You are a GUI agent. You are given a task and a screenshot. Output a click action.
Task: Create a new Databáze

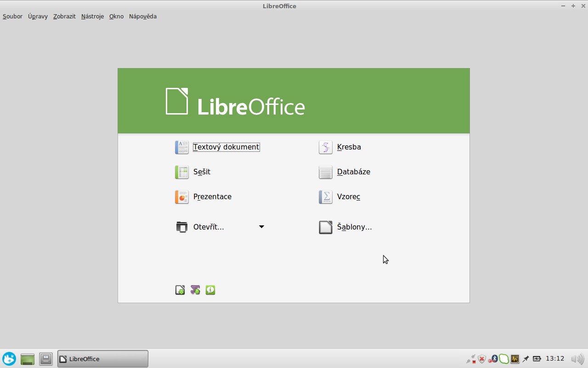tap(345, 172)
